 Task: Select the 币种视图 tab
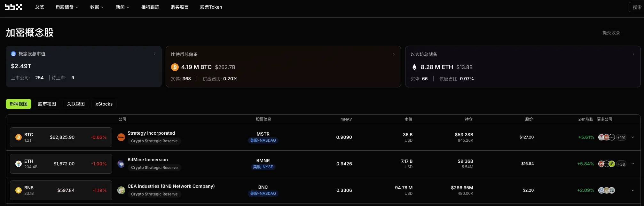[19, 104]
